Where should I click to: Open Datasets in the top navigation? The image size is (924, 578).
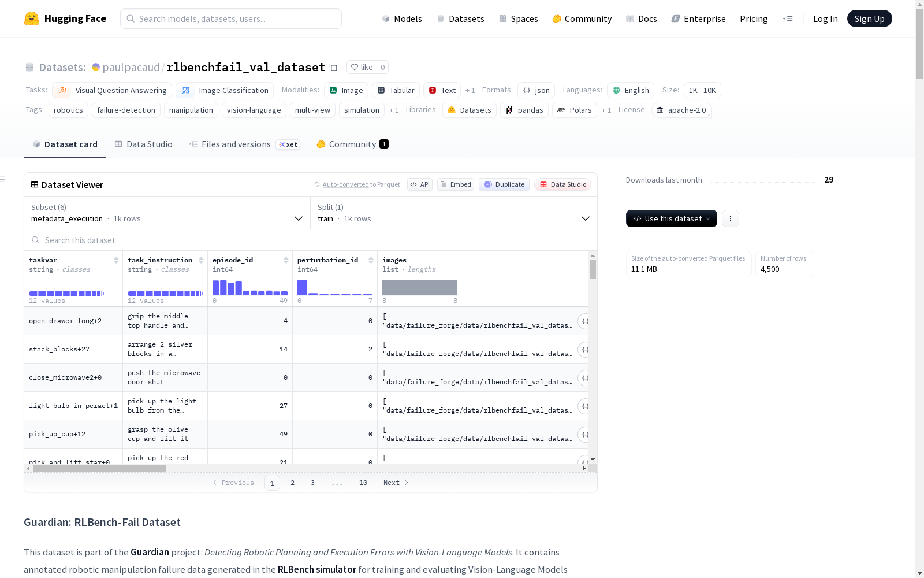pyautogui.click(x=460, y=18)
